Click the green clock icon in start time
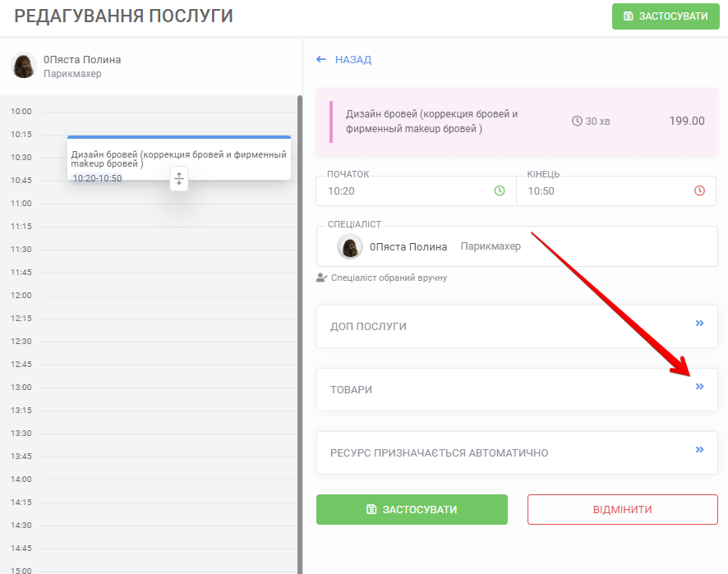 [499, 191]
